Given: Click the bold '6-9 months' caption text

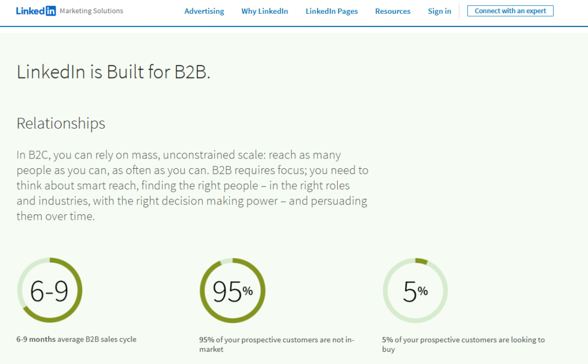Looking at the screenshot, I should 36,339.
